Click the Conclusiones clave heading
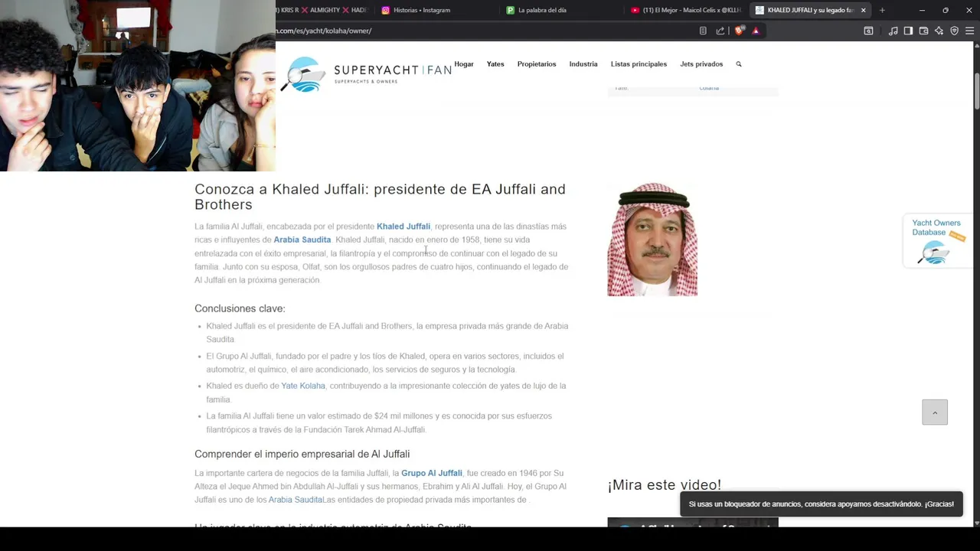The width and height of the screenshot is (980, 551). tap(240, 308)
